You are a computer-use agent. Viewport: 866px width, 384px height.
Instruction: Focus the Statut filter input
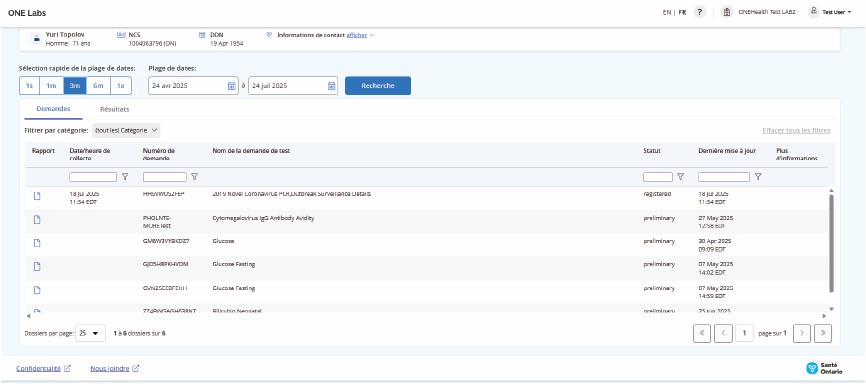pos(658,177)
